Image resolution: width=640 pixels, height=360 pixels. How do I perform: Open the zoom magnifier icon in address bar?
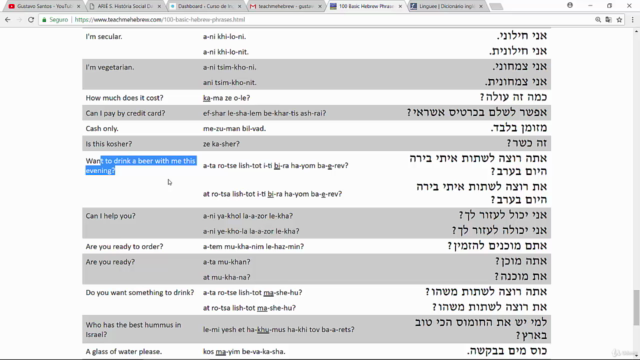[598, 20]
